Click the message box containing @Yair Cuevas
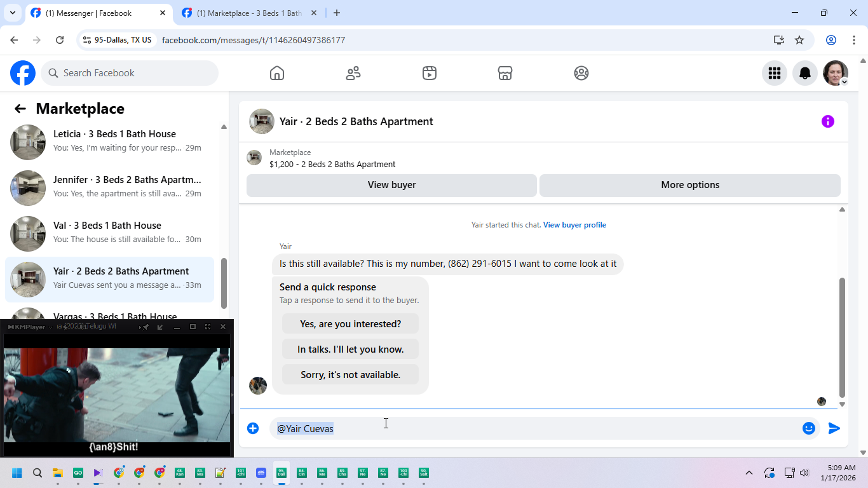The width and height of the screenshot is (868, 488). [534, 428]
